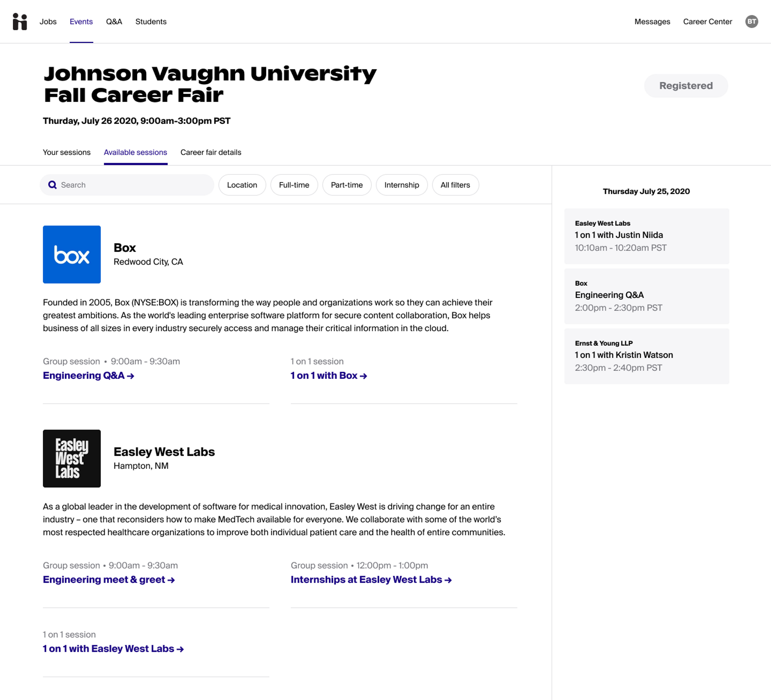Go to Jobs in top navigation
771x700 pixels.
pos(48,21)
